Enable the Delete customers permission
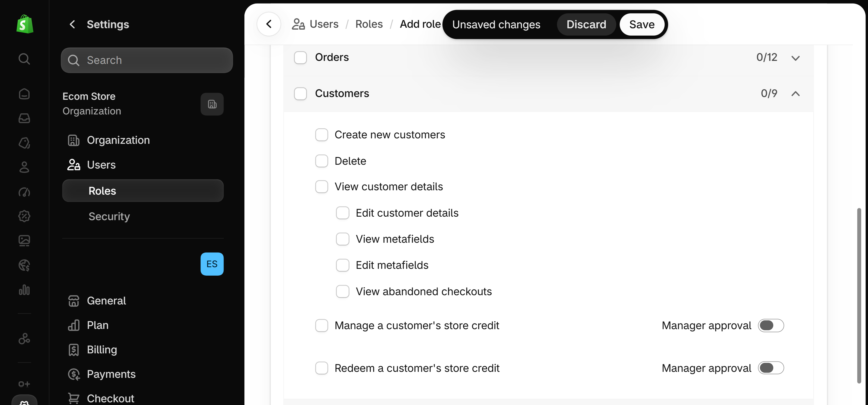The image size is (868, 405). [322, 161]
